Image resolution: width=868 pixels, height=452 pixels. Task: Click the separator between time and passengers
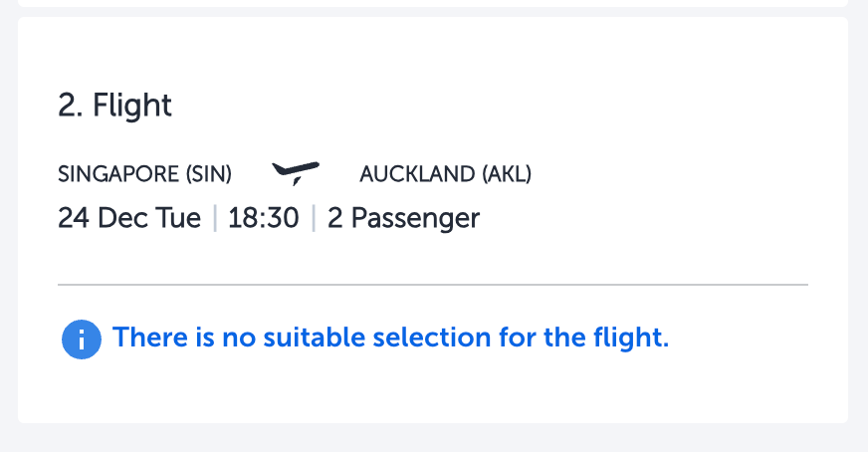(x=314, y=218)
